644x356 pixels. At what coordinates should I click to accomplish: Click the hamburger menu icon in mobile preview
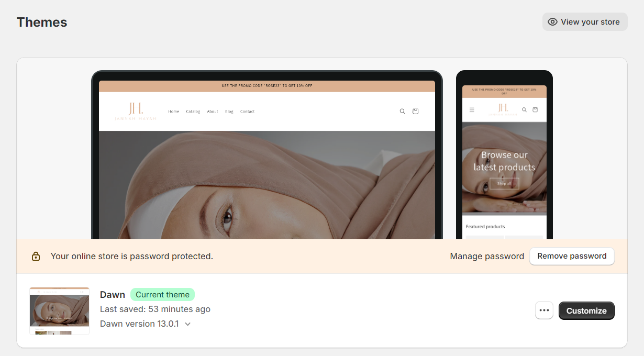click(472, 110)
